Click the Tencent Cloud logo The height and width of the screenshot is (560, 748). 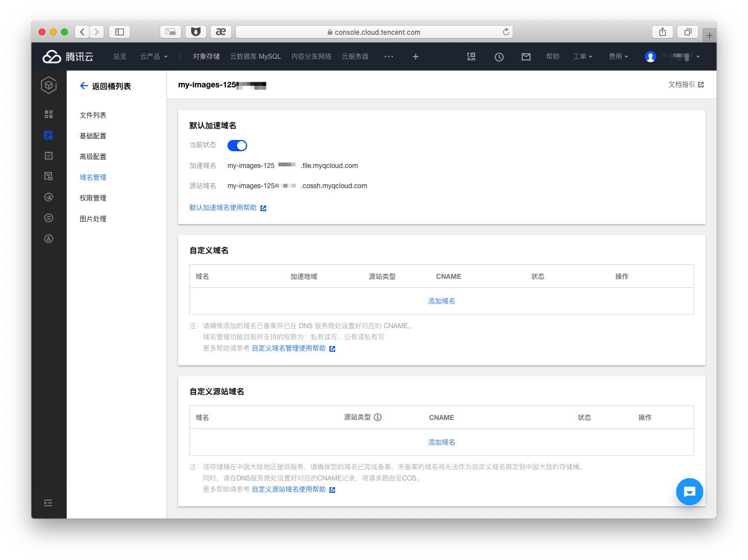tap(68, 57)
